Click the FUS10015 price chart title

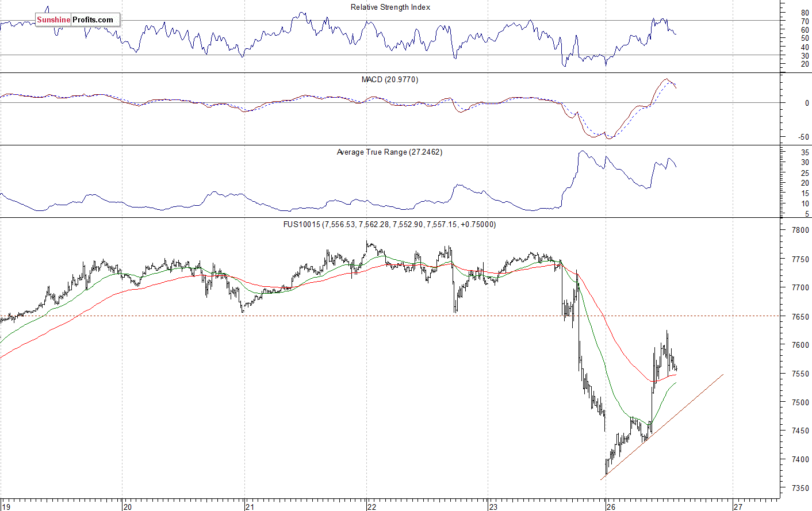[x=389, y=225]
